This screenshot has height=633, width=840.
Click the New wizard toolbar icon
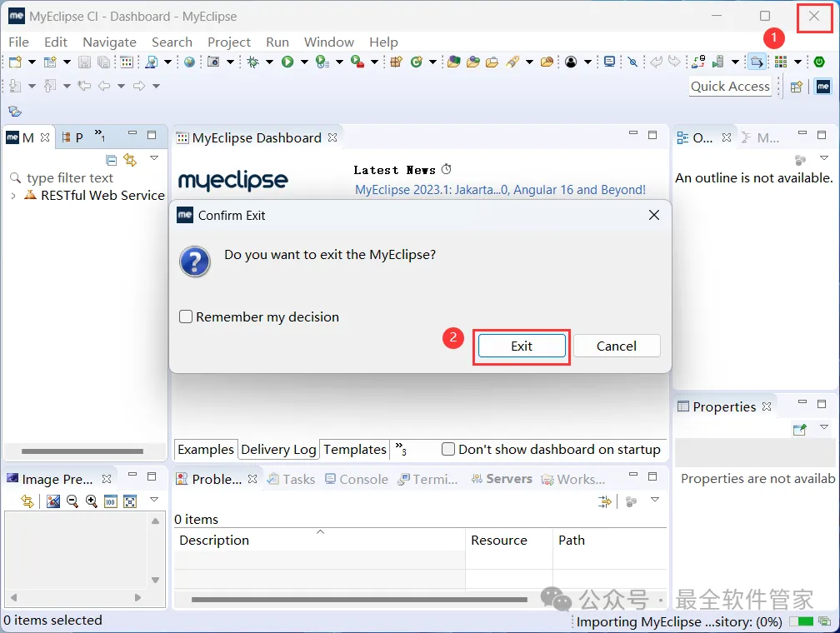point(16,62)
